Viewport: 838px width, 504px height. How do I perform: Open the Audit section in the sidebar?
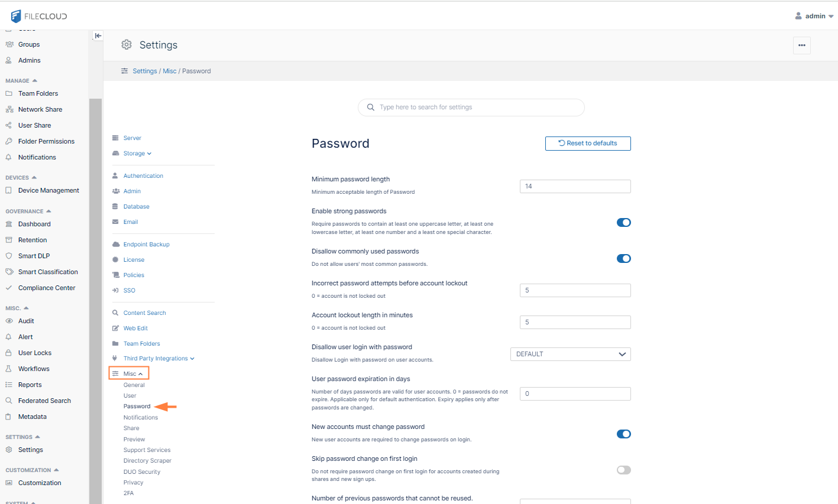[x=27, y=320]
